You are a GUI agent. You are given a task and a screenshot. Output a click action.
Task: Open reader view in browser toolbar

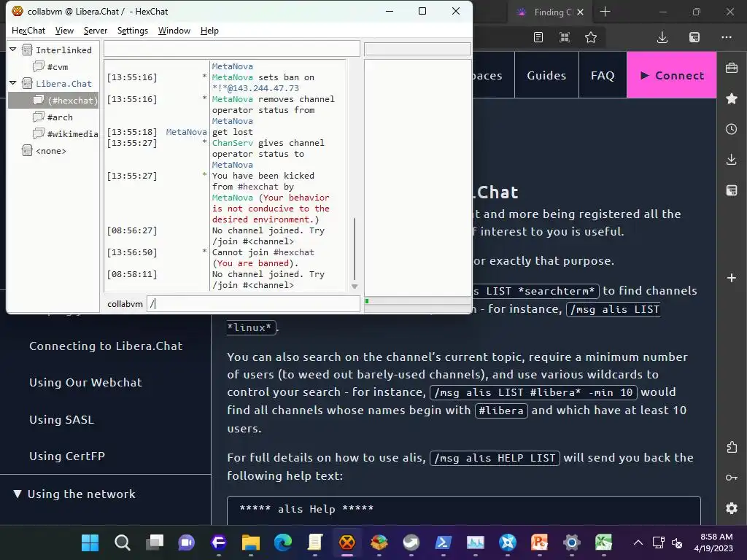538,37
